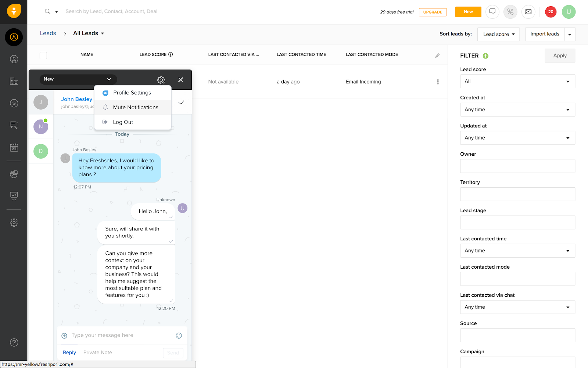
Task: Click the phone dialer icon in header
Action: pyautogui.click(x=510, y=12)
